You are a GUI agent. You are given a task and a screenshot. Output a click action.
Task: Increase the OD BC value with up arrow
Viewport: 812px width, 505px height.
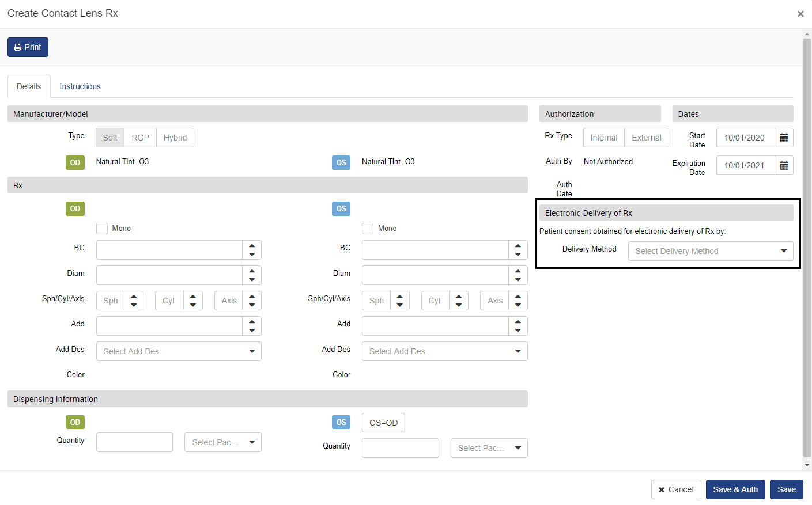pos(252,246)
